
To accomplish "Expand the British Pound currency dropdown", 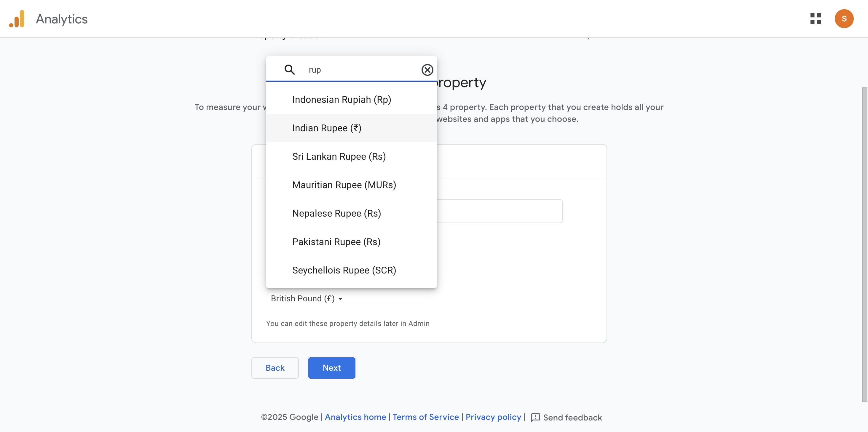I will click(x=306, y=299).
